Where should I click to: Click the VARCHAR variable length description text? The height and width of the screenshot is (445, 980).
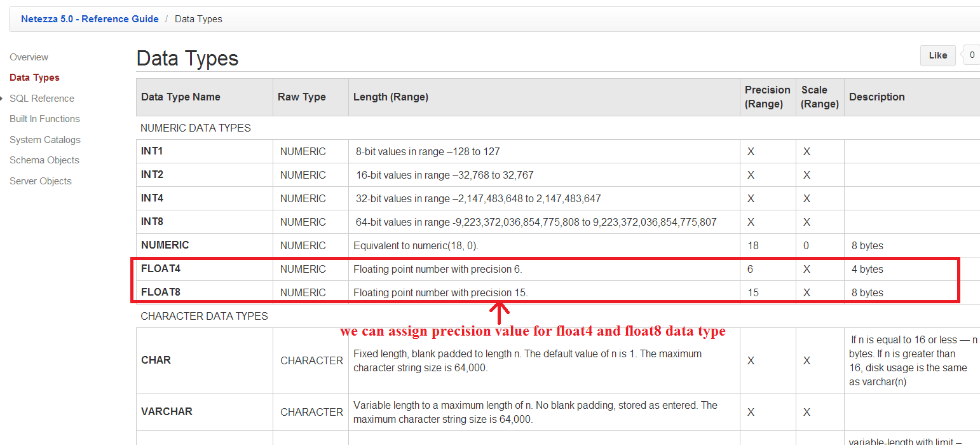535,412
